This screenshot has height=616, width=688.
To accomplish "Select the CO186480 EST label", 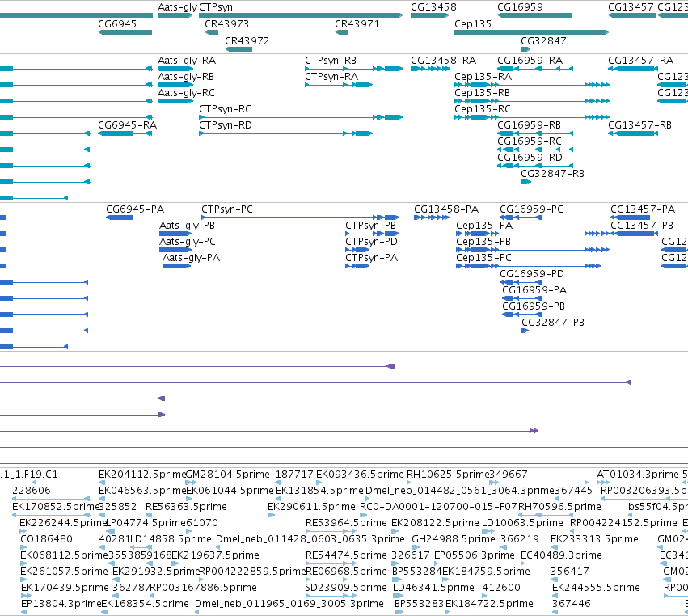I will [47, 538].
